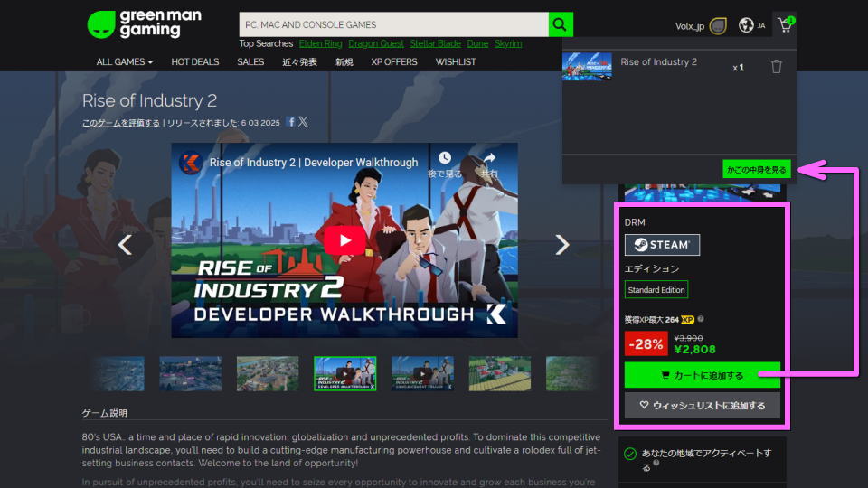
Task: Go to next media slide
Action: click(561, 245)
